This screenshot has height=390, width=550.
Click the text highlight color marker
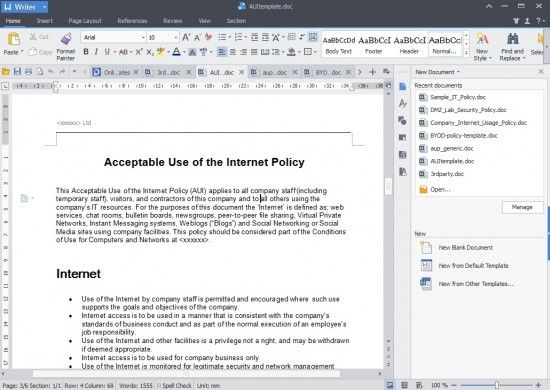(161, 52)
